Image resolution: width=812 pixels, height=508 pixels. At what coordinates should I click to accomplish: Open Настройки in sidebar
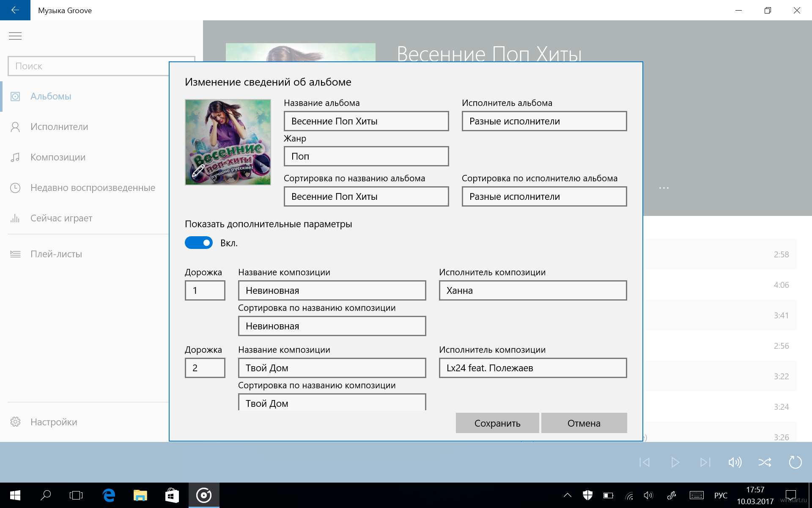pos(54,422)
